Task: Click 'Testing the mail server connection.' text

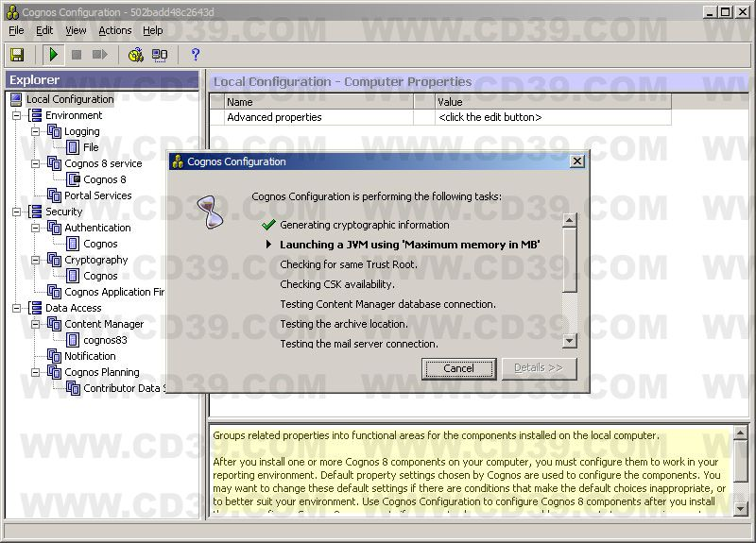Action: (359, 344)
